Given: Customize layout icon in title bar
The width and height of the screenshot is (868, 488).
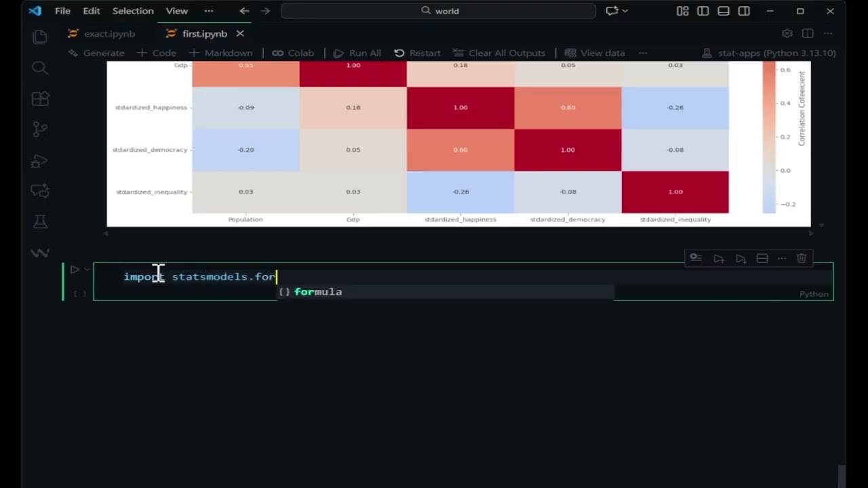Looking at the screenshot, I should click(683, 11).
